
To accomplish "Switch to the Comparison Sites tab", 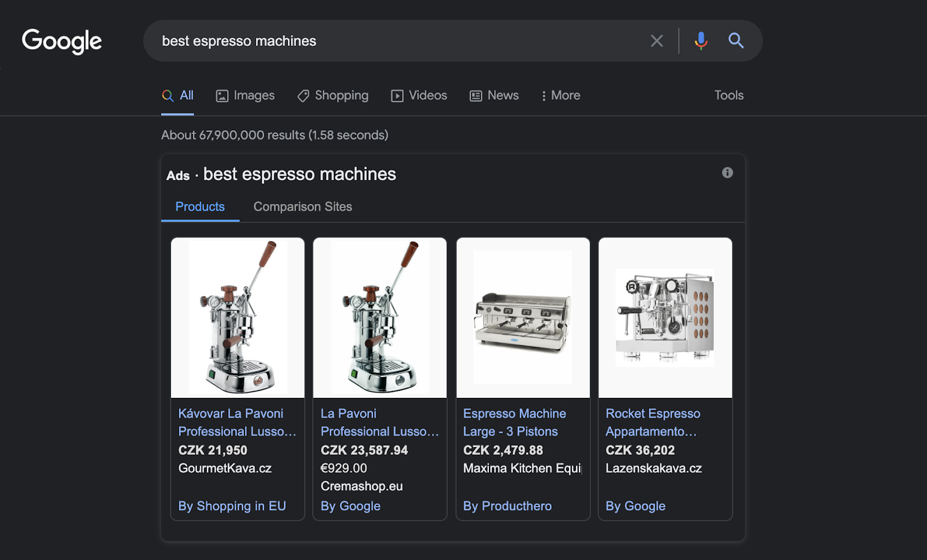I will pyautogui.click(x=302, y=207).
